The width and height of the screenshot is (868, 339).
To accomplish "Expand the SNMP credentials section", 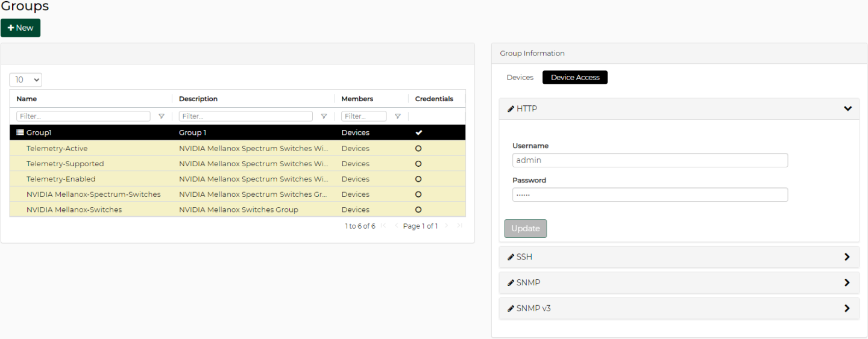I will point(847,282).
